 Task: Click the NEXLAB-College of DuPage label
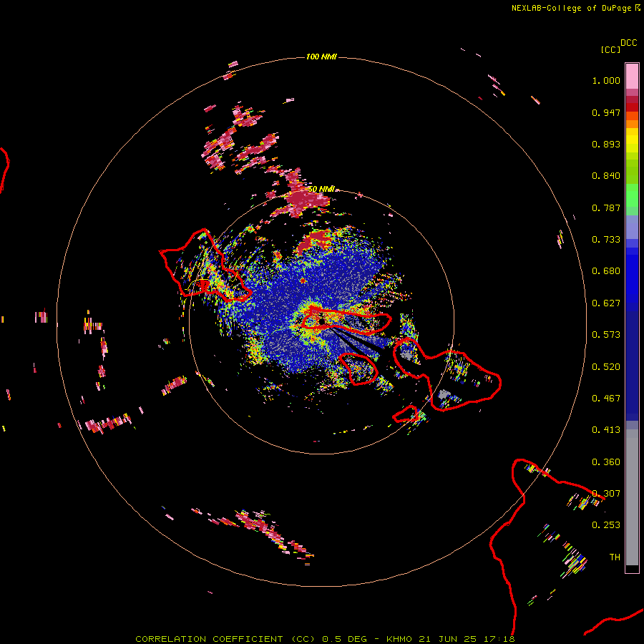[x=571, y=8]
